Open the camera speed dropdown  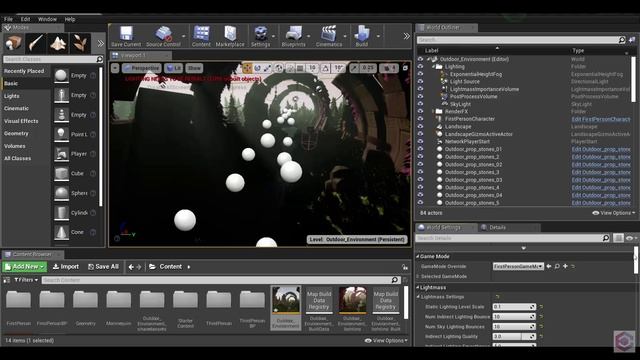pyautogui.click(x=389, y=68)
